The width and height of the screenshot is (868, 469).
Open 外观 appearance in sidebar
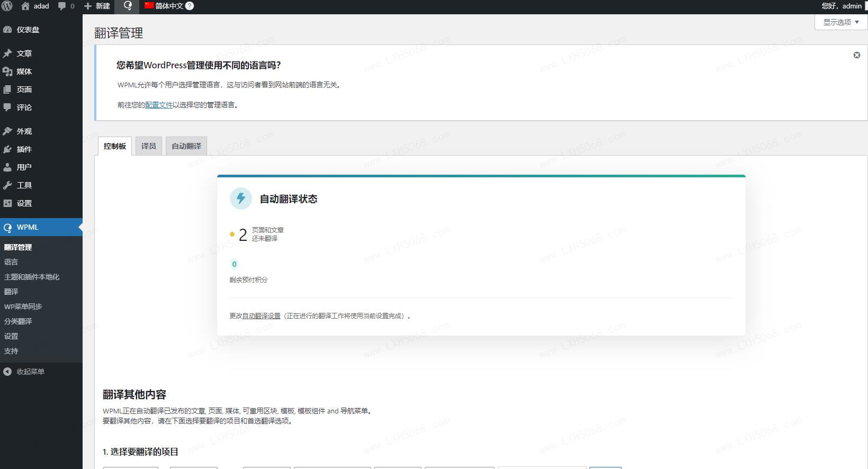41,131
